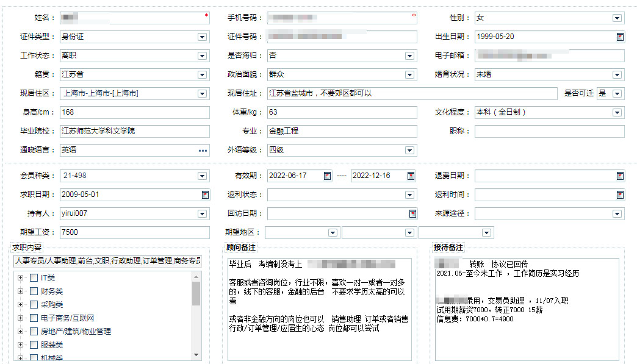637x364 pixels.
Task: Expand the 房地产/建筑/物业管理 tree node
Action: pyautogui.click(x=20, y=331)
